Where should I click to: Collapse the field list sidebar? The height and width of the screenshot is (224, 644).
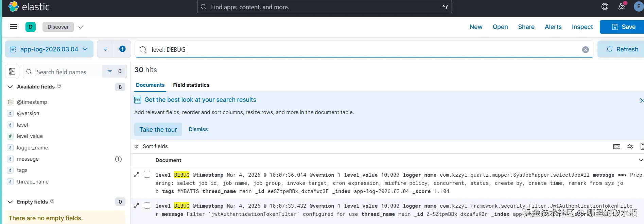[12, 71]
